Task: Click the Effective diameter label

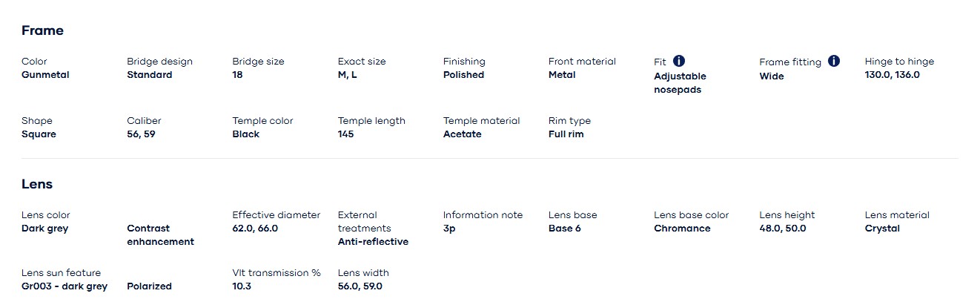Action: click(x=276, y=215)
